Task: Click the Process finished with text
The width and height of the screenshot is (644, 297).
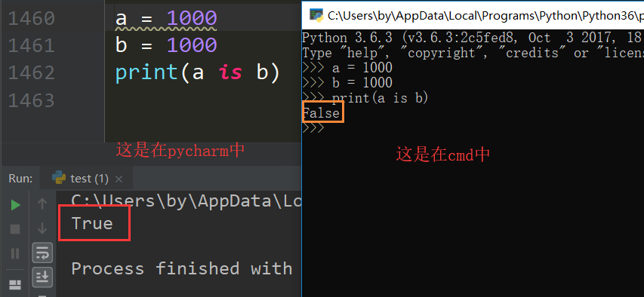Action: pyautogui.click(x=182, y=268)
